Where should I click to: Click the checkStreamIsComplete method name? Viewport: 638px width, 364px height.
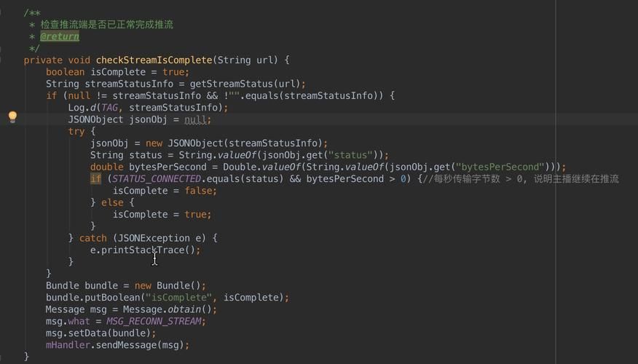pyautogui.click(x=154, y=60)
